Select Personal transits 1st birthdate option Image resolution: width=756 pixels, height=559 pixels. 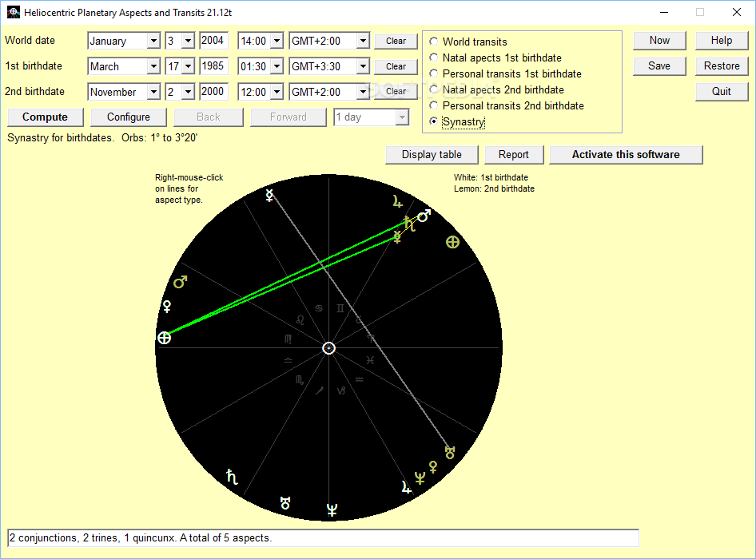pos(505,73)
